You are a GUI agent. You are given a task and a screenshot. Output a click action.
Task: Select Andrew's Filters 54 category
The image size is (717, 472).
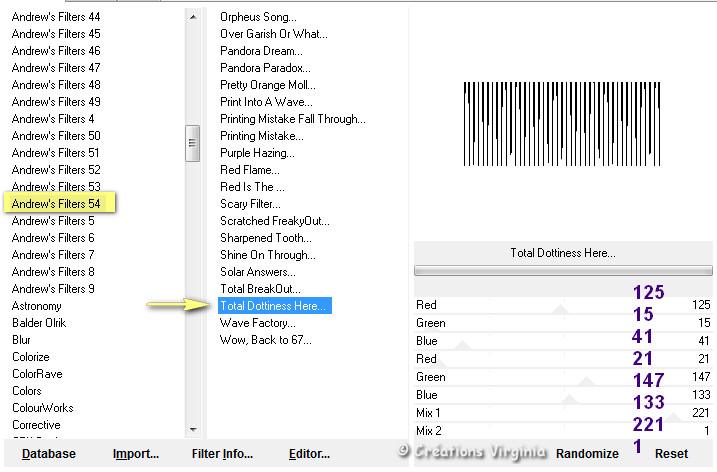click(x=56, y=203)
